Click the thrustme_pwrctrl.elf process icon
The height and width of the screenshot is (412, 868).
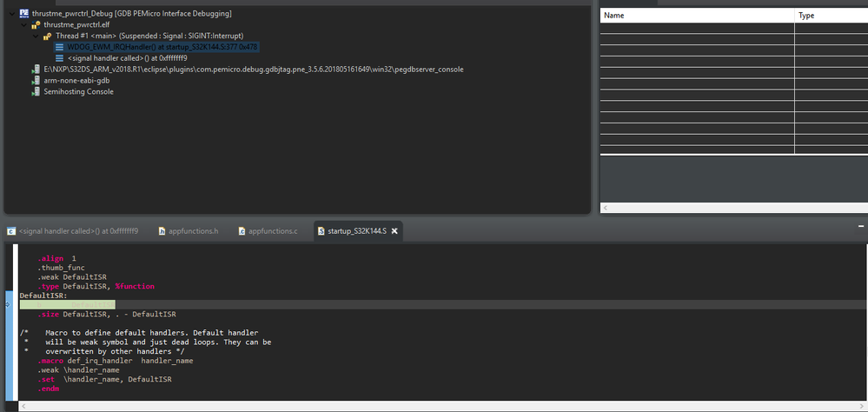(36, 25)
